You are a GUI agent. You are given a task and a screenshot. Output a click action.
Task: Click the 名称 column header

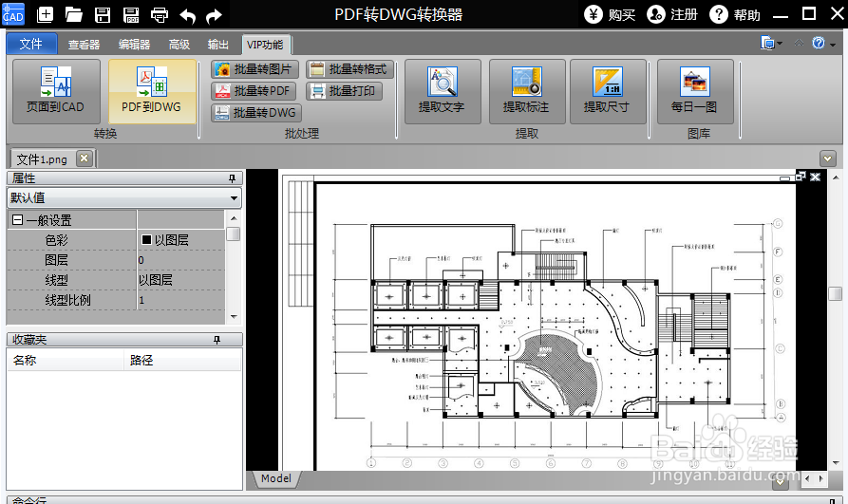coord(66,360)
